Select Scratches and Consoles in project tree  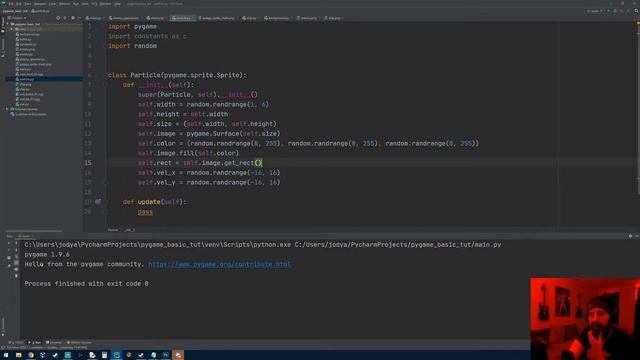(29, 114)
